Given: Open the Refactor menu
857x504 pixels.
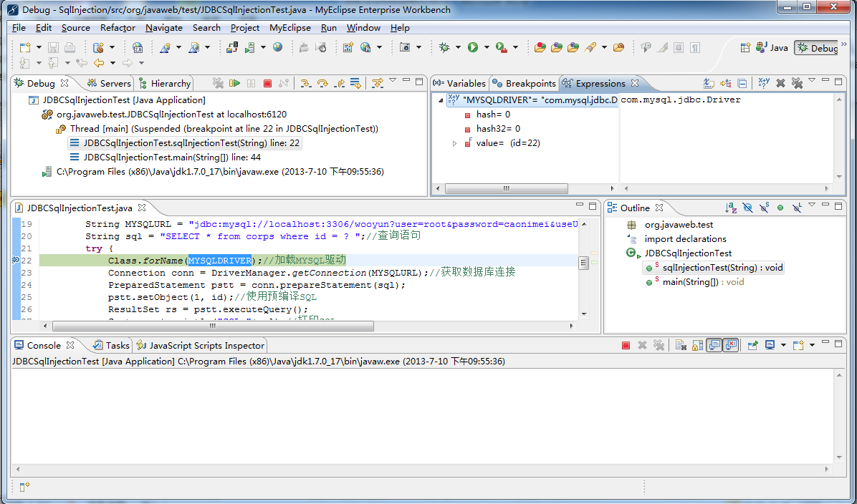Looking at the screenshot, I should coord(118,27).
